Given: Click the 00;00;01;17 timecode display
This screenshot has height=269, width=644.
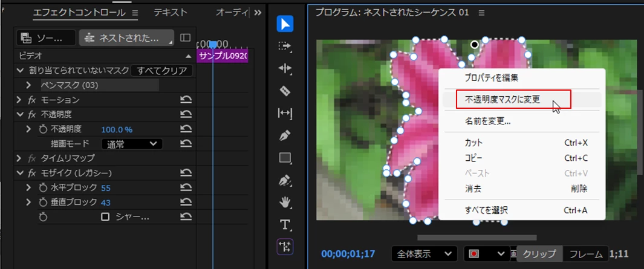Looking at the screenshot, I should [x=348, y=254].
